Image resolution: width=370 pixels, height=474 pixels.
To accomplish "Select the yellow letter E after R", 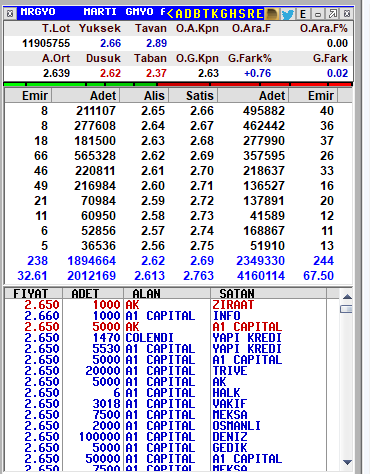I will coord(260,14).
